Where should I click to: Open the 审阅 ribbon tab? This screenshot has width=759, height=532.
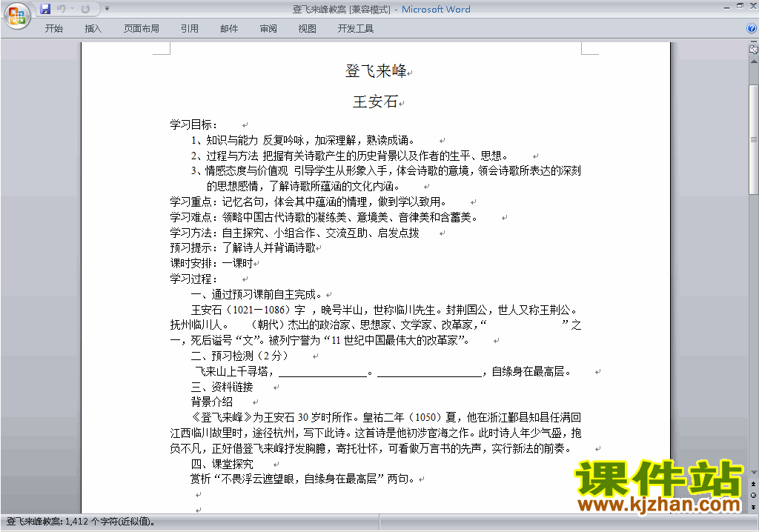point(268,29)
